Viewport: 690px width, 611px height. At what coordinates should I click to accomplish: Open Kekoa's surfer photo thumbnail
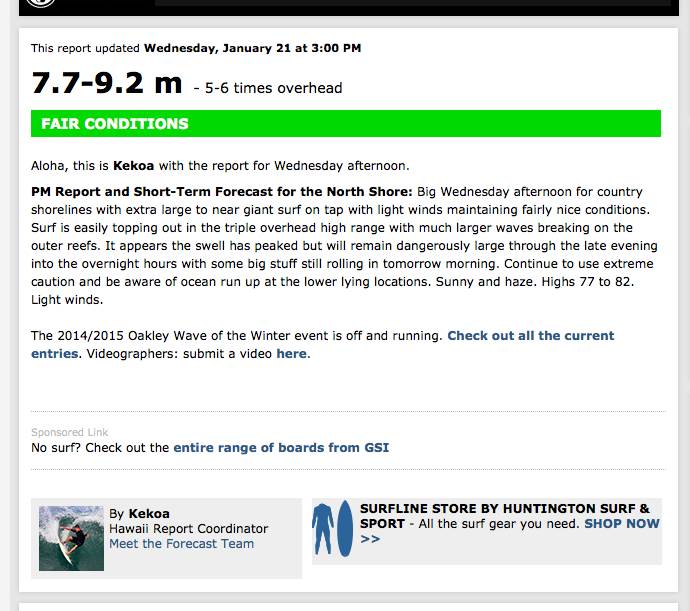[x=71, y=538]
